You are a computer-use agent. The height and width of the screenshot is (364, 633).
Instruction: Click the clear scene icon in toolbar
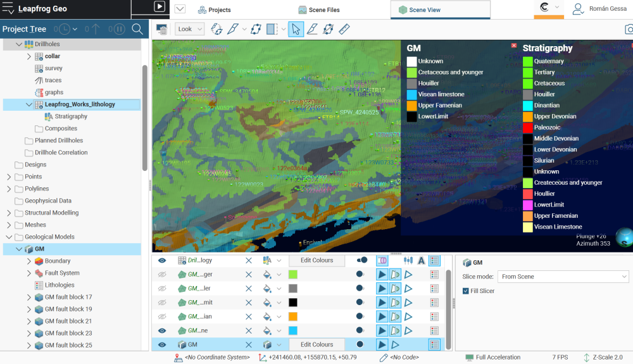161,29
